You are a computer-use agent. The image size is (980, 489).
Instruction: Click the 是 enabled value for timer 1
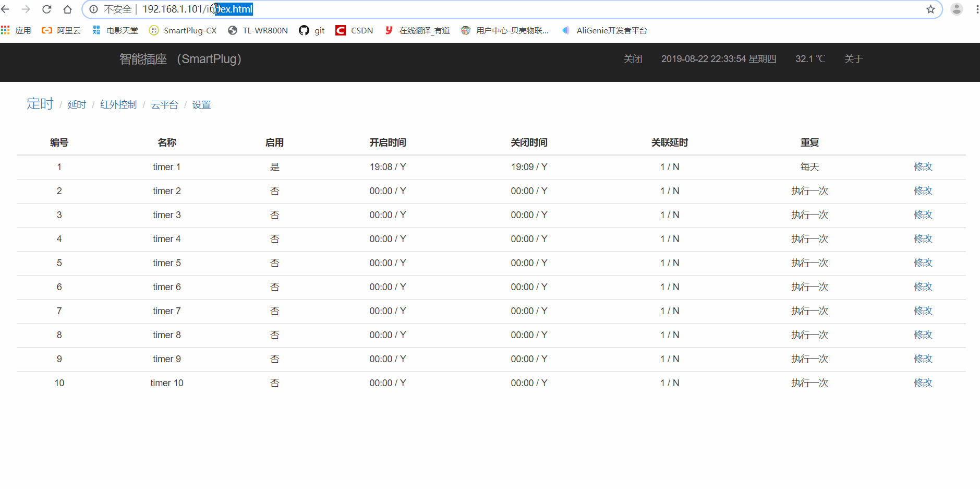click(x=274, y=167)
